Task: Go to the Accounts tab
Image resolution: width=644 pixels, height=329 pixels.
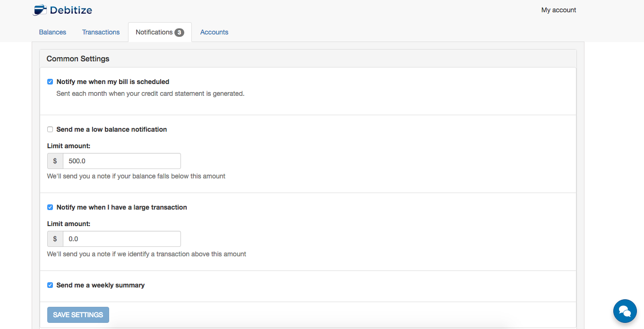Action: coord(214,32)
